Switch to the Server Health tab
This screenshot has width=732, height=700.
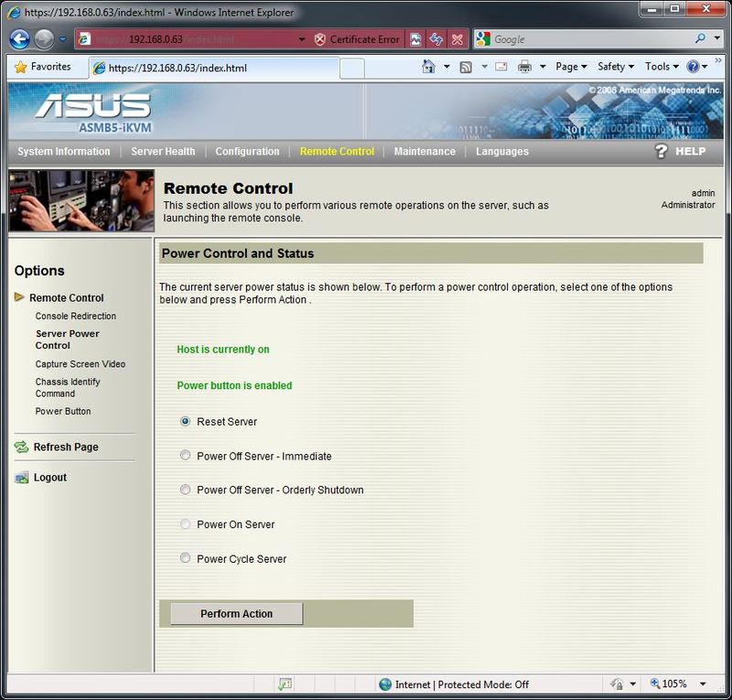point(162,151)
